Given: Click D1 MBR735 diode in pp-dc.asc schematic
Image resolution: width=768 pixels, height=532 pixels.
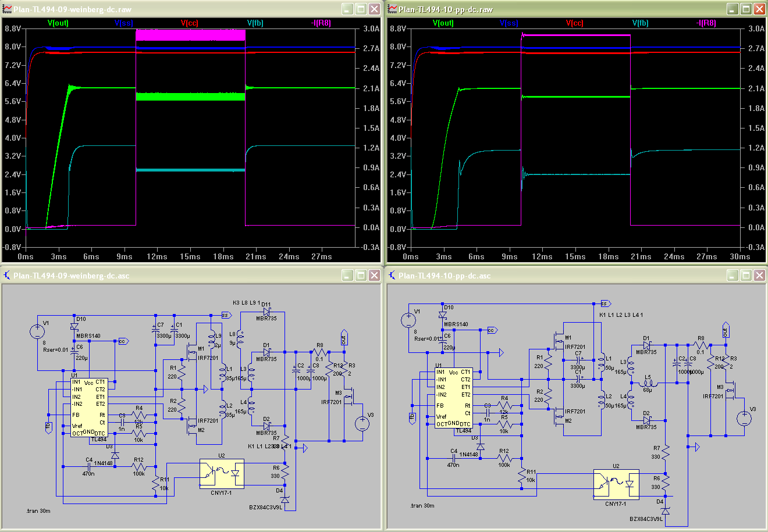Looking at the screenshot, I should [646, 345].
